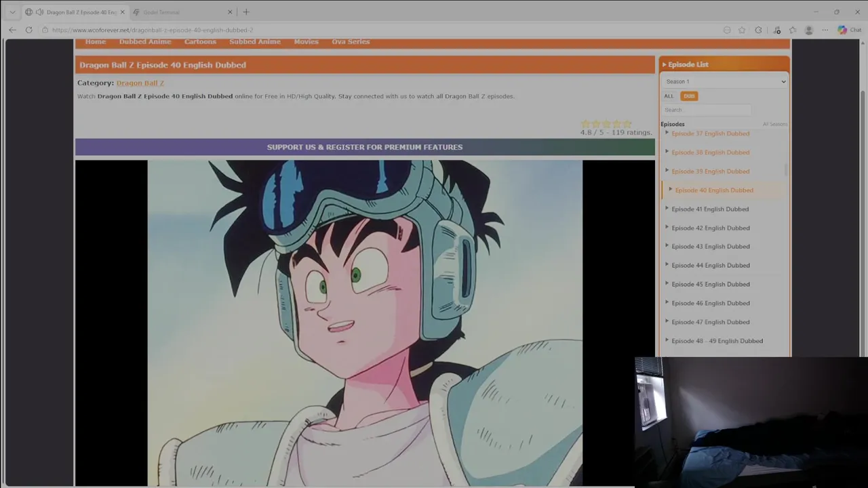Open the Dubbed Anime menu

pyautogui.click(x=145, y=42)
